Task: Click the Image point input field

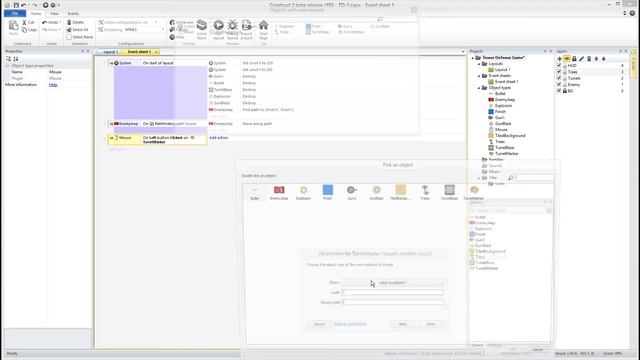Action: click(x=393, y=302)
